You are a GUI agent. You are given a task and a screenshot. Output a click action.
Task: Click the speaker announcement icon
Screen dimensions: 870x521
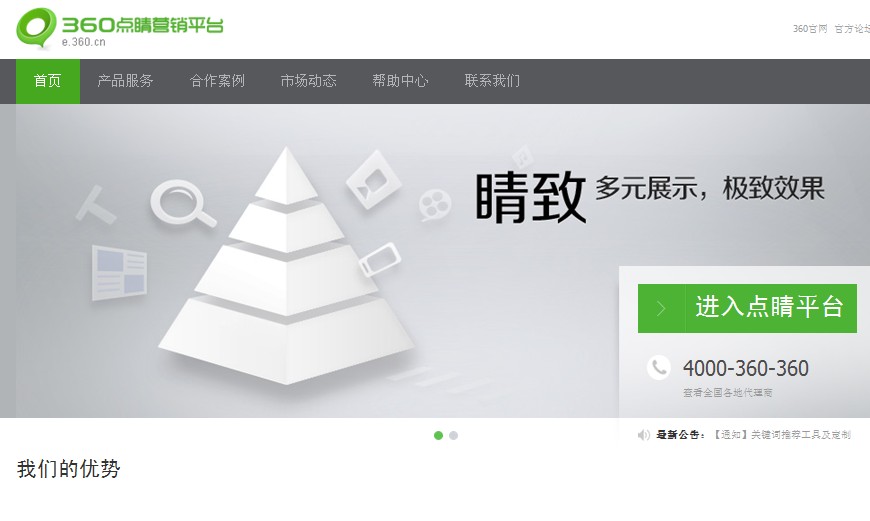[644, 435]
